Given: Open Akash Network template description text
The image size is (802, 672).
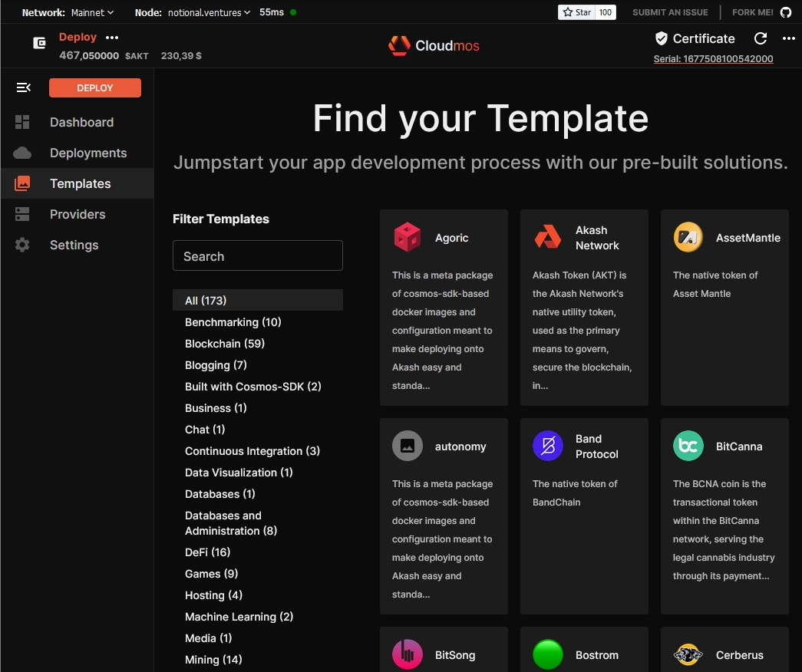Looking at the screenshot, I should [583, 330].
